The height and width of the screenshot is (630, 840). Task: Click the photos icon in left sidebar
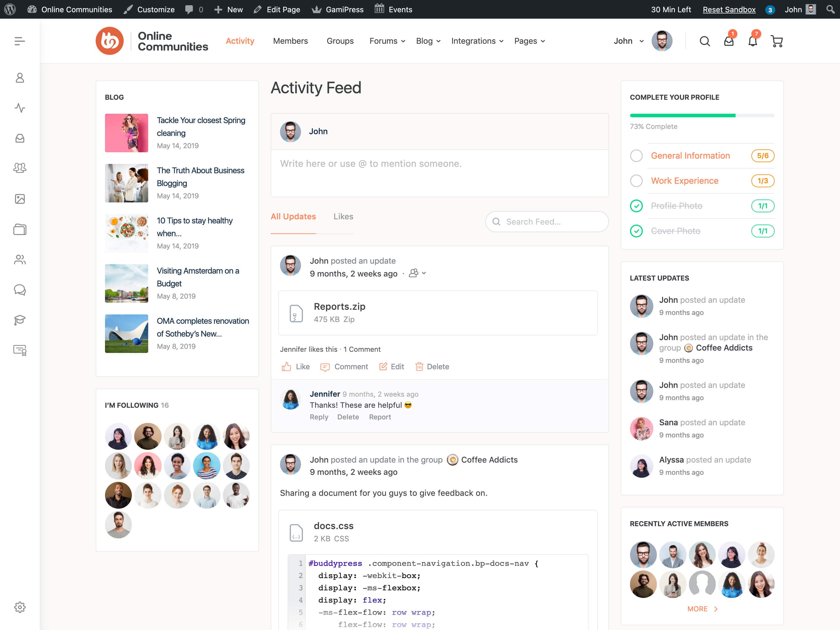20,199
